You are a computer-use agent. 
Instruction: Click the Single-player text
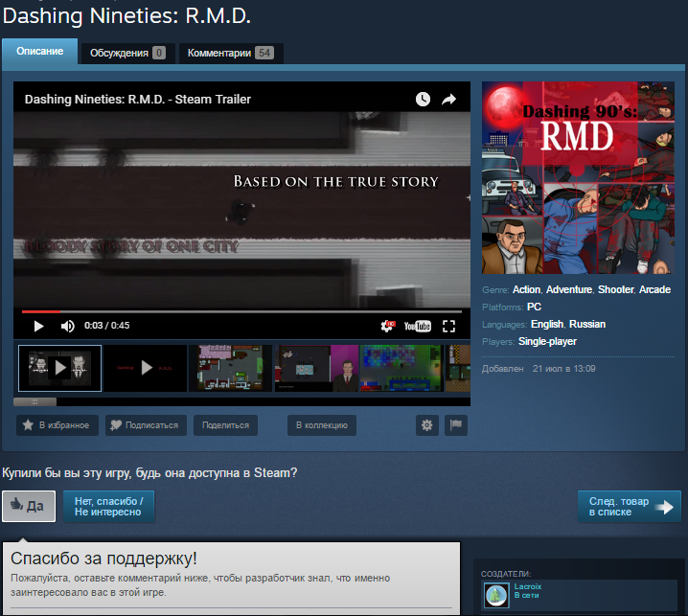coord(547,341)
